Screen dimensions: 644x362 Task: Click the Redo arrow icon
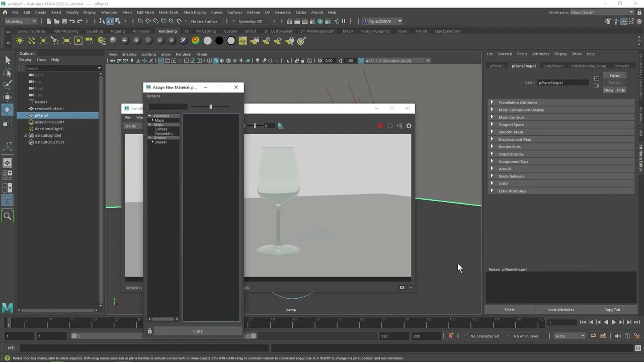click(79, 21)
